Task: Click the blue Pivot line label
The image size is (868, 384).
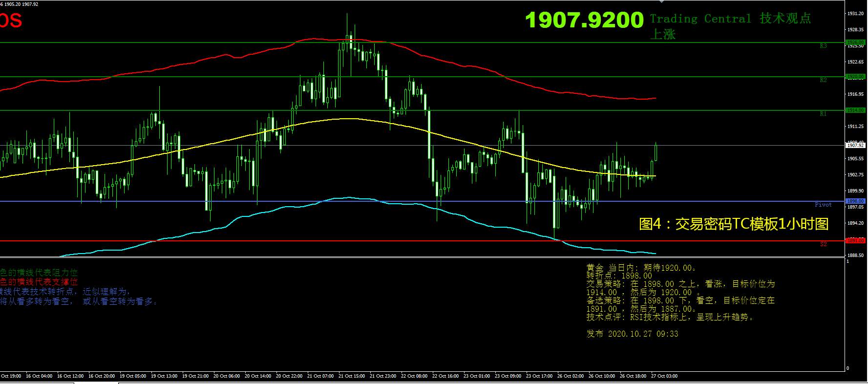Action: coord(823,205)
